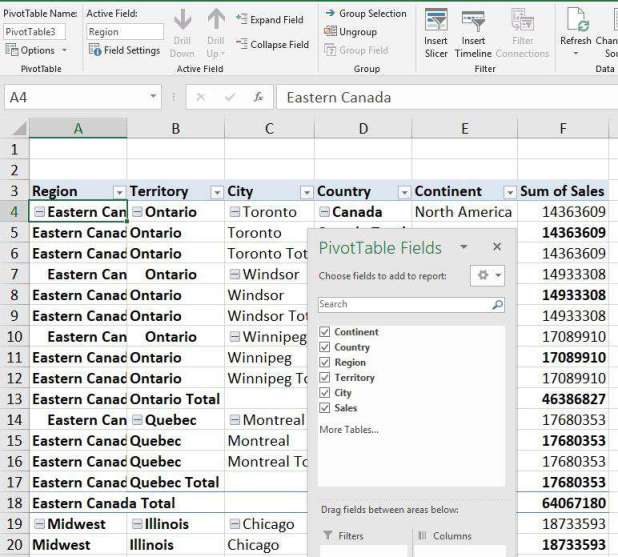Click the search magnifier in PivotTable Fields
618x557 pixels.
(498, 304)
